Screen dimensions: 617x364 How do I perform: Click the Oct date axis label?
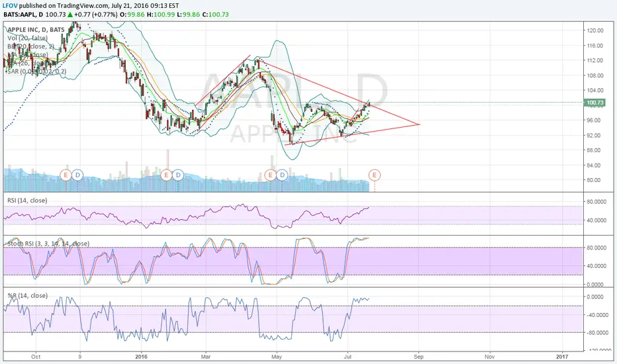point(36,357)
